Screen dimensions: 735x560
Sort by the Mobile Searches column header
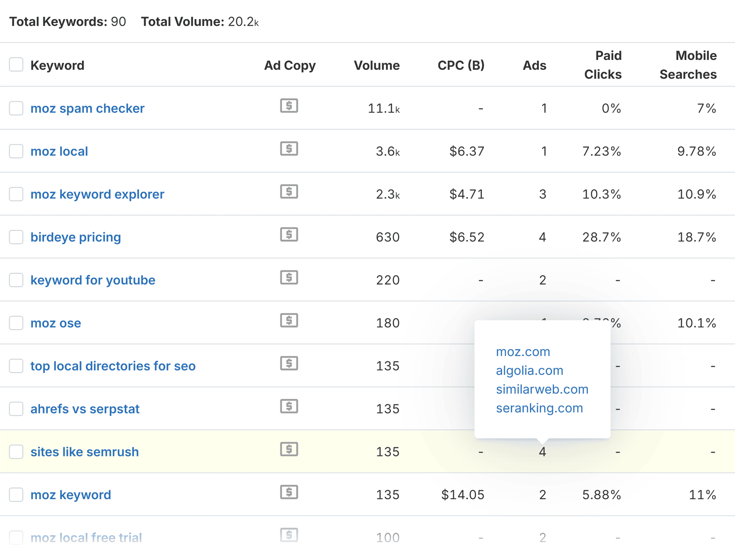(688, 65)
